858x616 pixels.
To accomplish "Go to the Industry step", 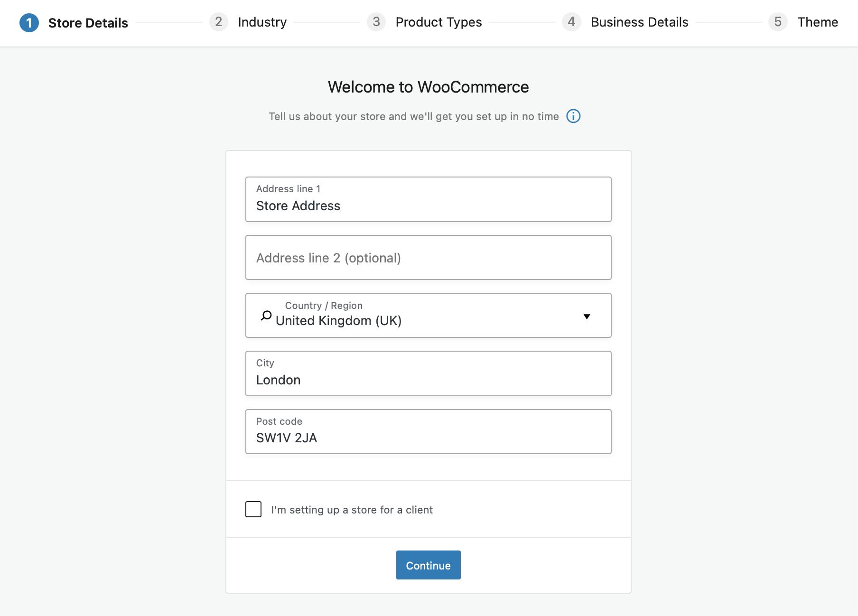I will (262, 22).
